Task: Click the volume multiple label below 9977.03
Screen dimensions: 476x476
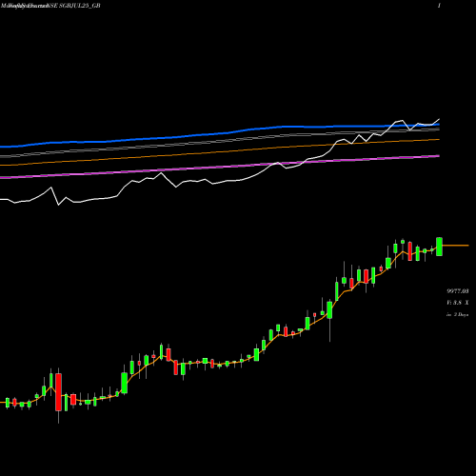Action: (x=458, y=303)
